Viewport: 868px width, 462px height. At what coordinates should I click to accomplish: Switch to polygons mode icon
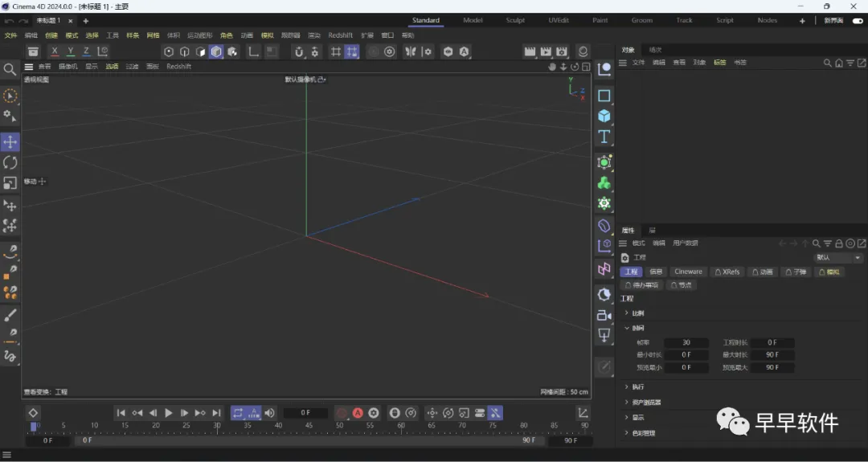click(x=200, y=51)
